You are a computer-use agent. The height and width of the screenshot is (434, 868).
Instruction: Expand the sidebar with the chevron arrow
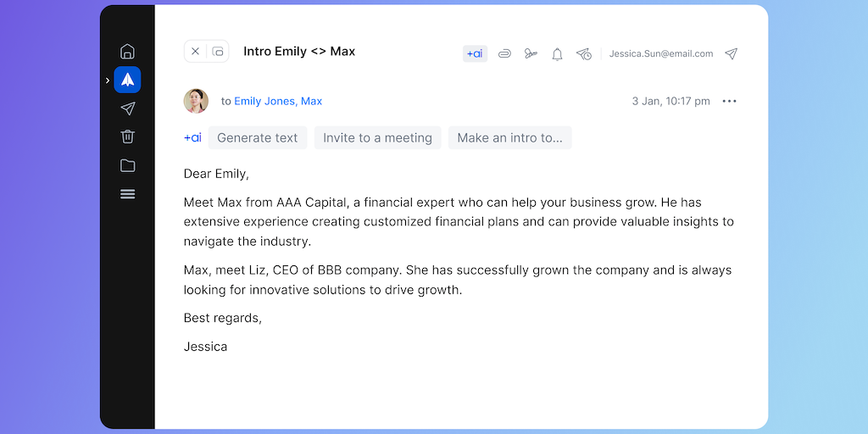(x=107, y=81)
